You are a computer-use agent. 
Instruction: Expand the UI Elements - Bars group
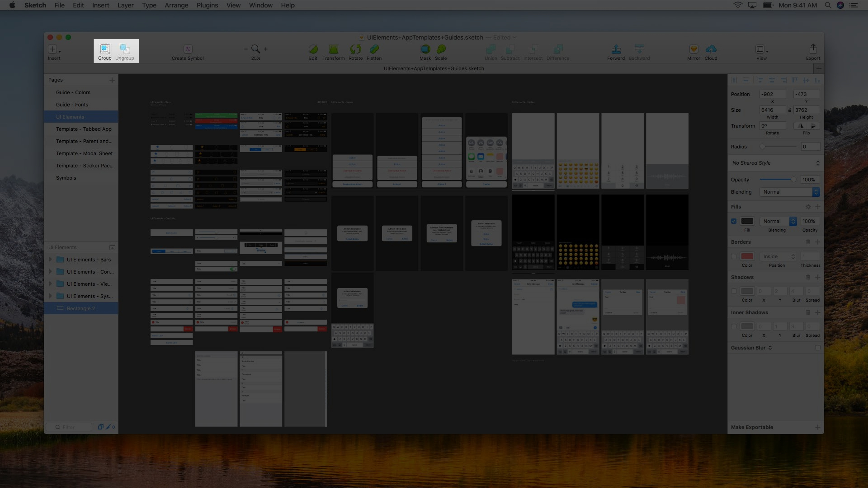[51, 259]
